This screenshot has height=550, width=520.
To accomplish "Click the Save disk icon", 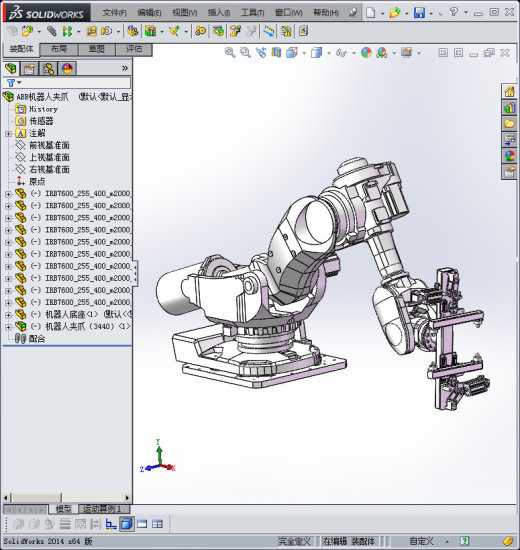I will click(419, 13).
